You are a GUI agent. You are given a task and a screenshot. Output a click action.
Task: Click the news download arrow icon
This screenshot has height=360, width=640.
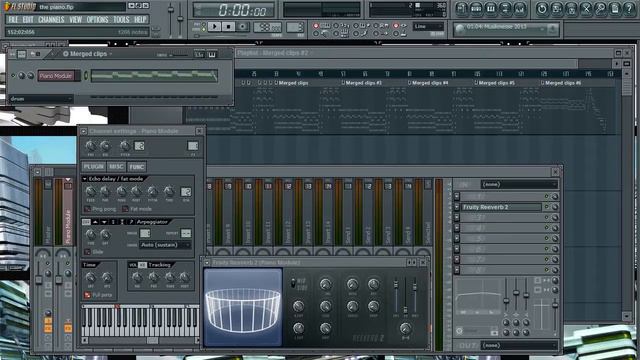(x=552, y=29)
